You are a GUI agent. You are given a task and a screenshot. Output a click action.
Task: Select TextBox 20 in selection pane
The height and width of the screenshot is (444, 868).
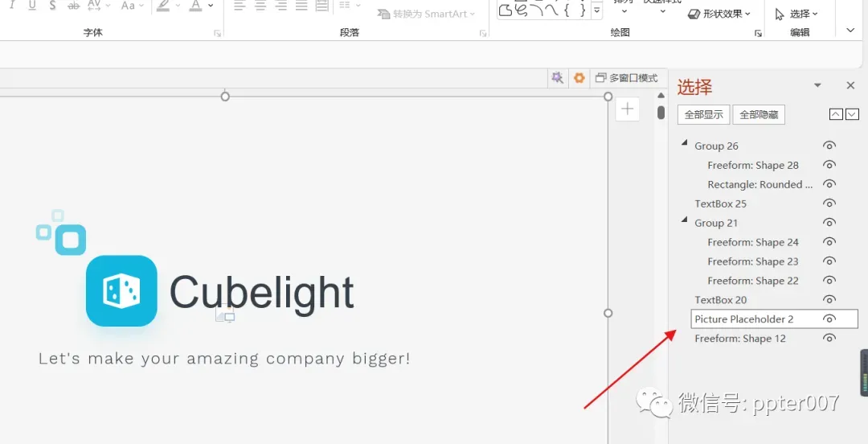coord(721,300)
